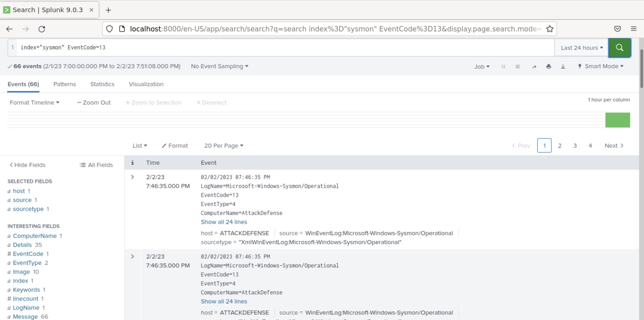
Task: Open Last 24 hours time range picker
Action: (581, 48)
